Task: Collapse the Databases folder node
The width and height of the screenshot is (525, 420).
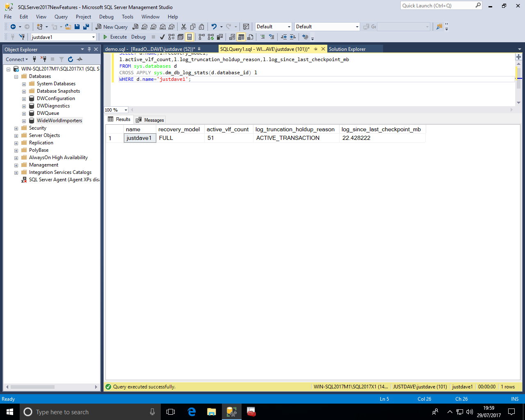Action: click(x=16, y=77)
